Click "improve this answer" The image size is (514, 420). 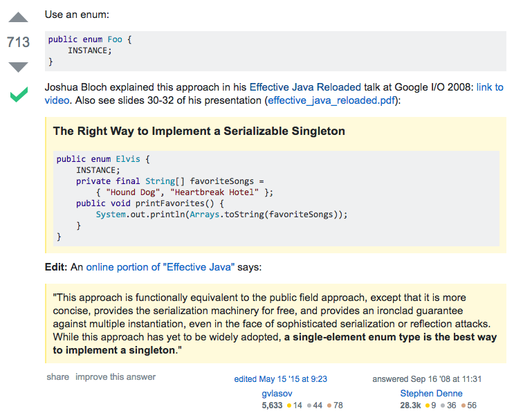(116, 377)
